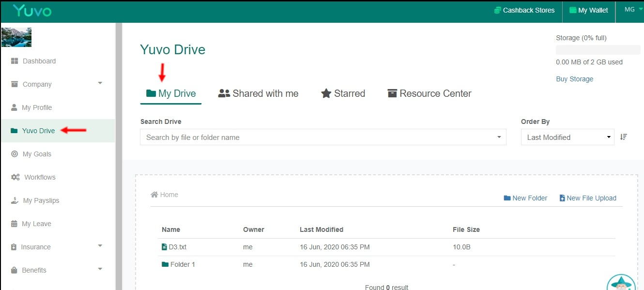Click the Search Drive input field
The width and height of the screenshot is (644, 290).
[323, 137]
